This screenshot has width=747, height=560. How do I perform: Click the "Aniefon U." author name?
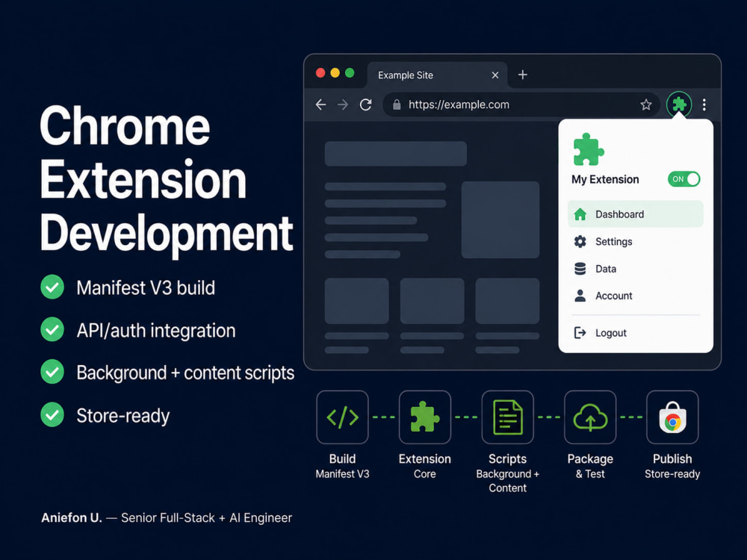point(72,517)
